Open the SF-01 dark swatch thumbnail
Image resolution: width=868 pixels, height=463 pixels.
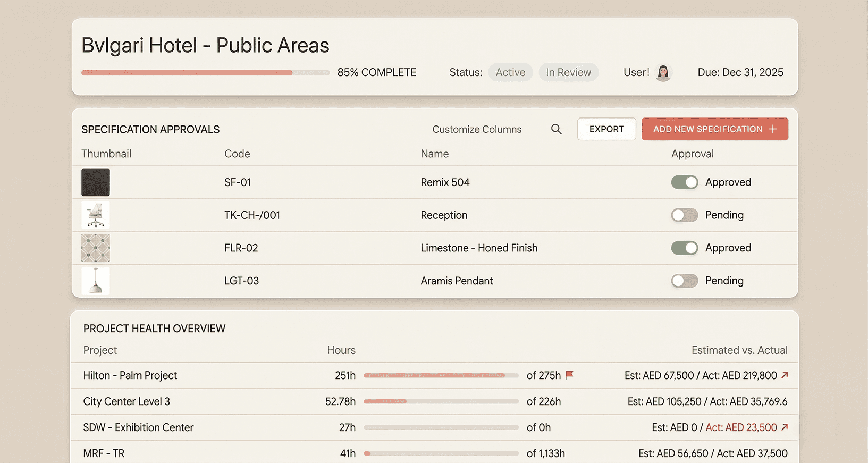click(96, 182)
